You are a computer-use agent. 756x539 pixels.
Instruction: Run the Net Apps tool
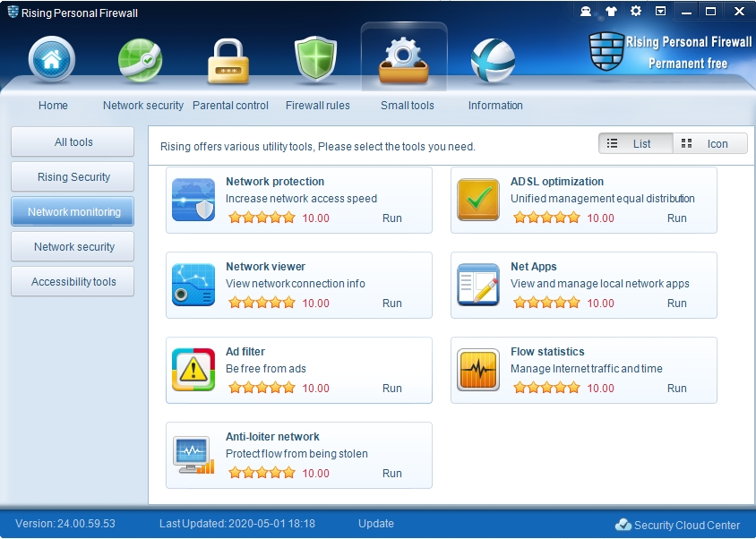tap(677, 304)
